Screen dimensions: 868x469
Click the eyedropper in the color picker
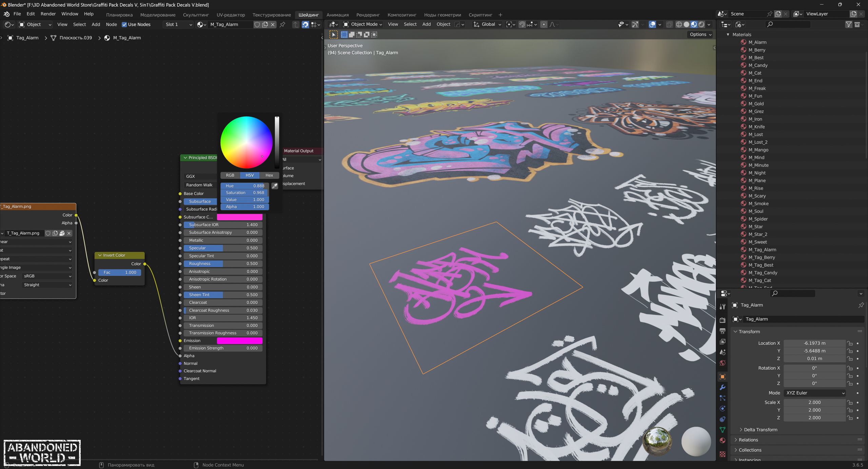point(275,186)
